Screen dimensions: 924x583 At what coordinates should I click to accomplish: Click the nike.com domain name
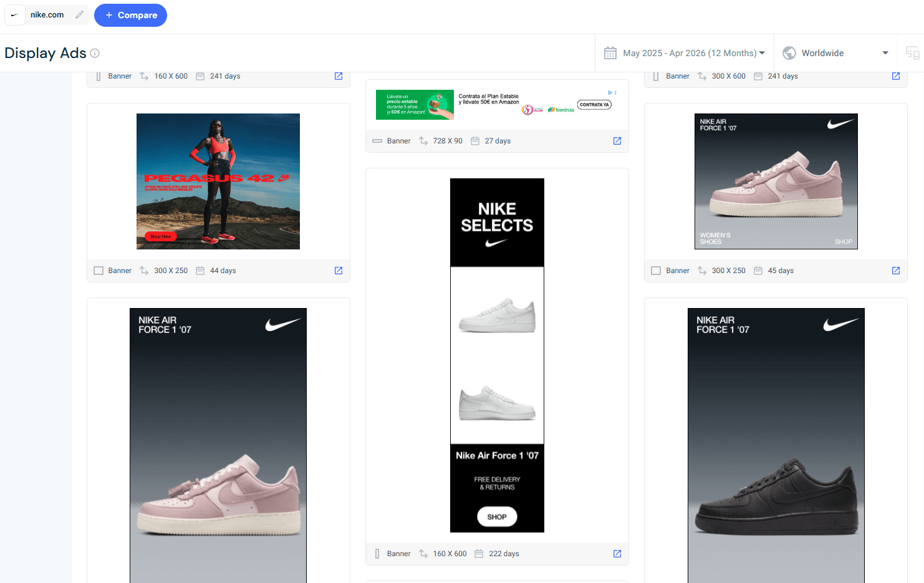(47, 15)
